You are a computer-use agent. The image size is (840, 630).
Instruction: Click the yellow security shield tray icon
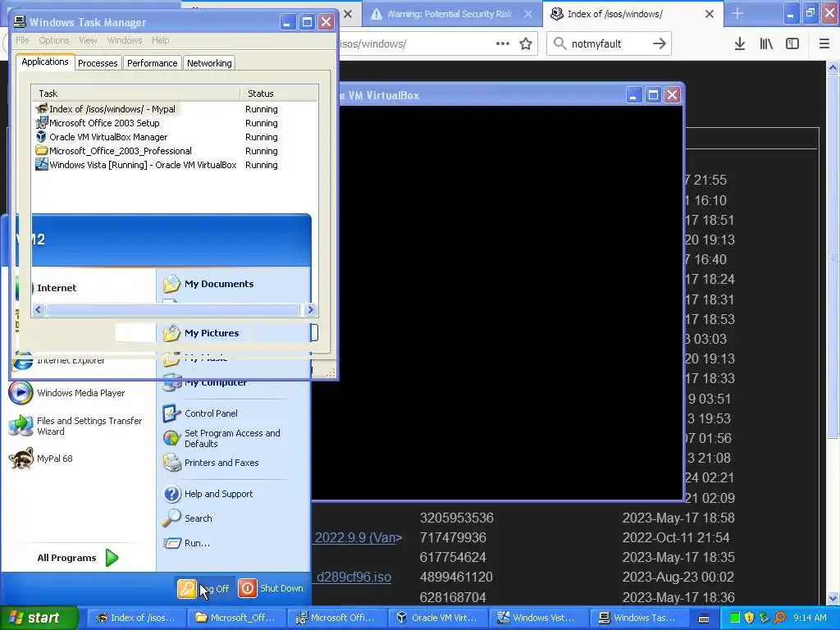coord(750,618)
